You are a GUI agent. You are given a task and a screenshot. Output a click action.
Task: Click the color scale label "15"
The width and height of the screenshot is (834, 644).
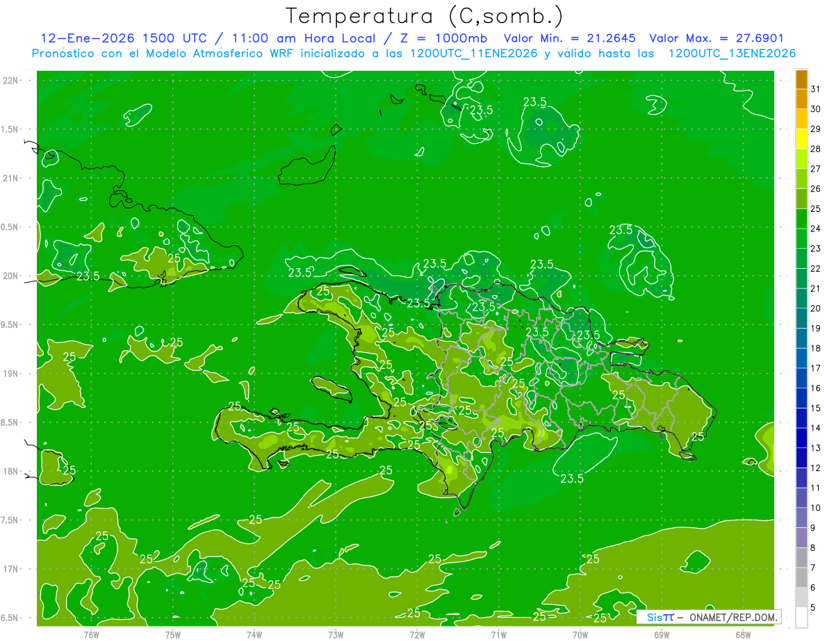(x=816, y=408)
